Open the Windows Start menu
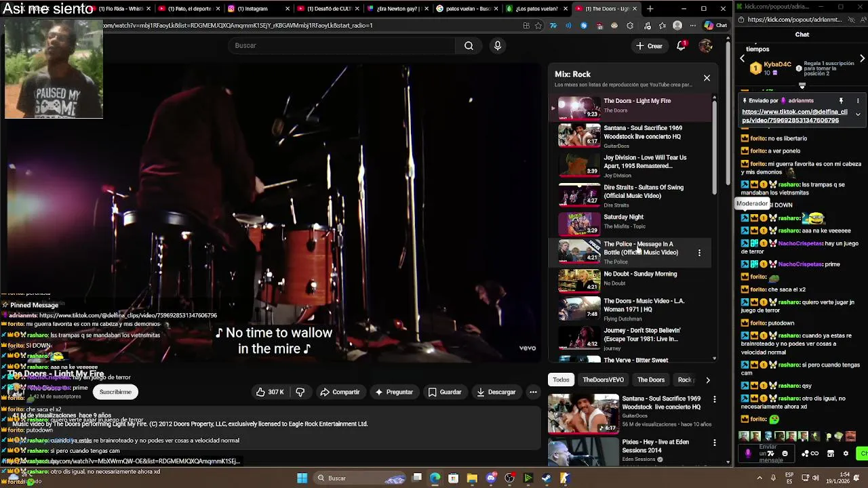This screenshot has height=488, width=868. click(302, 478)
